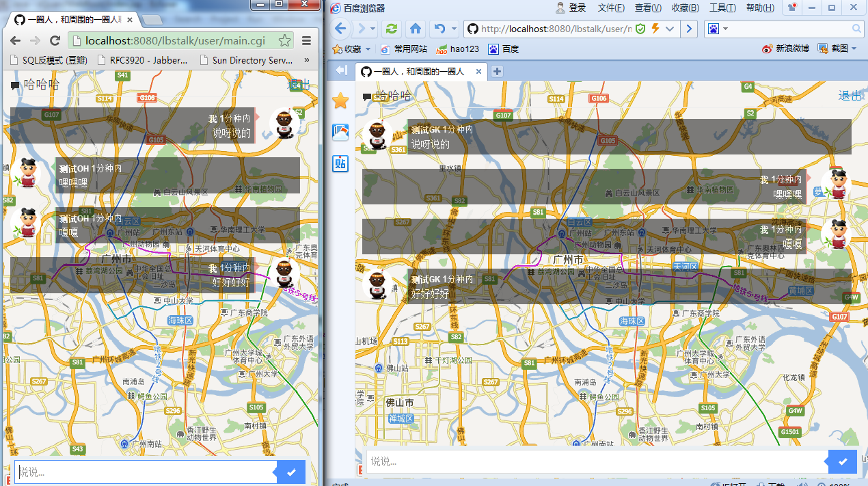Send message with Chrome window's checkmark button
Image resolution: width=868 pixels, height=486 pixels.
click(291, 472)
